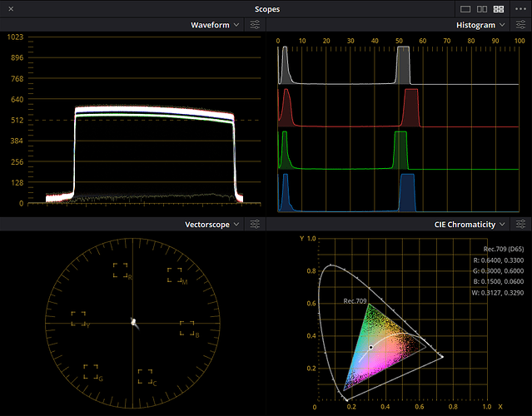Screen dimensions: 532x416
Task: Click the luminance histogram midtone peak
Action: 404,66
